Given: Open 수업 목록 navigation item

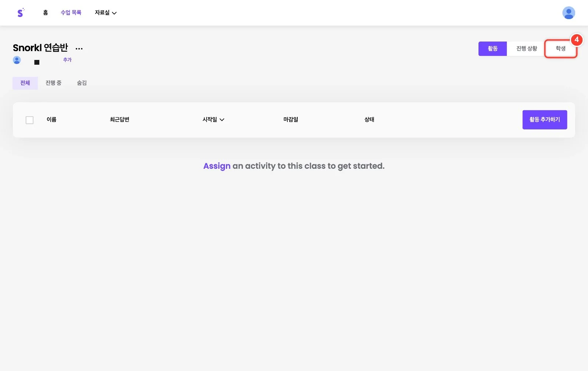Looking at the screenshot, I should click(x=71, y=13).
